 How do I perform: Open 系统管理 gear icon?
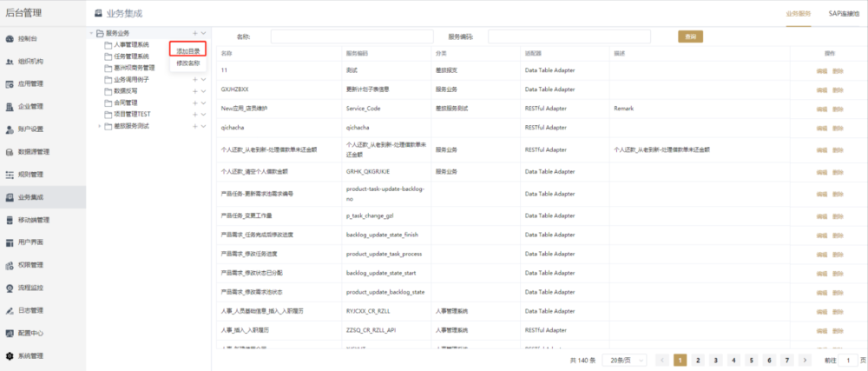[10, 355]
